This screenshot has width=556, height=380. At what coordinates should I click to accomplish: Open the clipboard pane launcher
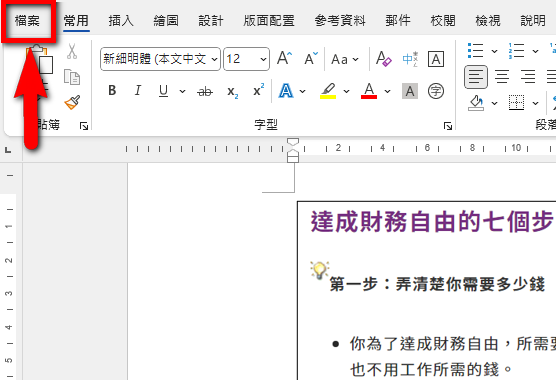click(84, 126)
